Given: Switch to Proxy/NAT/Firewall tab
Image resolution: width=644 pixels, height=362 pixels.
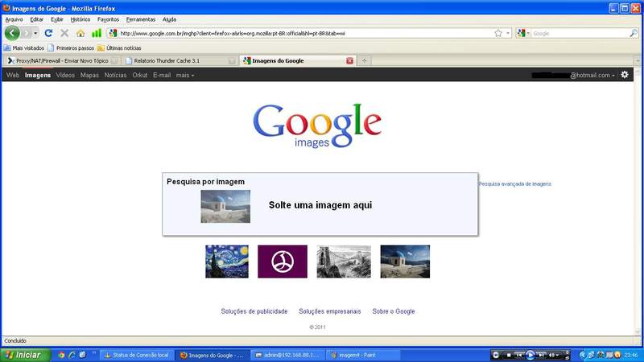Looking at the screenshot, I should (x=62, y=61).
